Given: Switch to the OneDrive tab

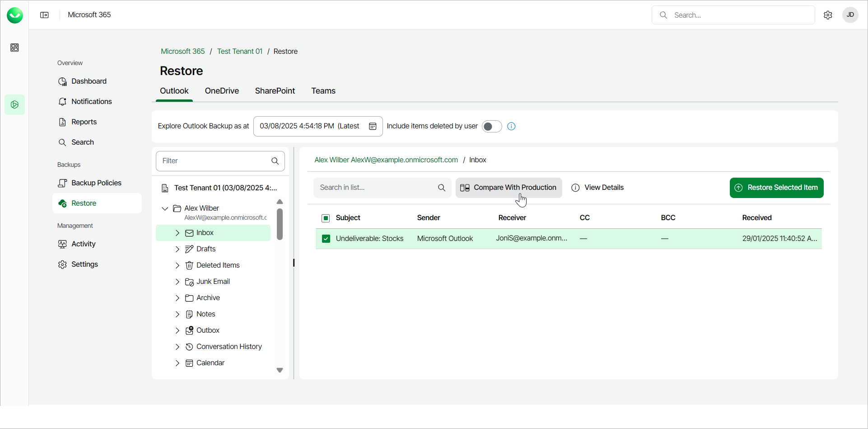Looking at the screenshot, I should [x=222, y=91].
